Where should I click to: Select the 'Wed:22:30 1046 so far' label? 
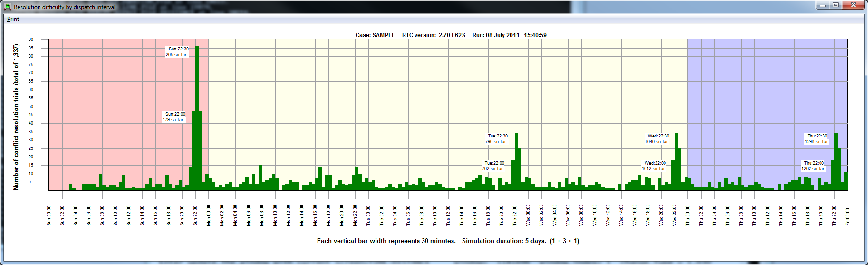(x=657, y=139)
